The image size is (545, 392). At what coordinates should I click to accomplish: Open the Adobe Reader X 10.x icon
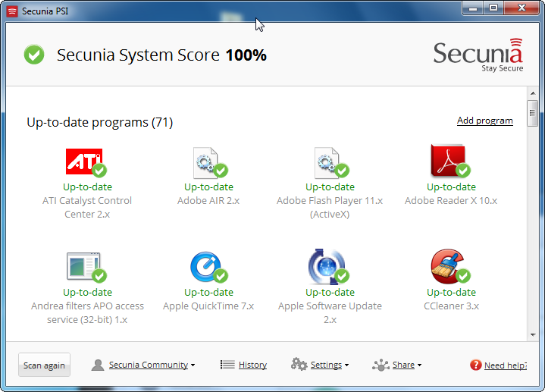(x=450, y=161)
